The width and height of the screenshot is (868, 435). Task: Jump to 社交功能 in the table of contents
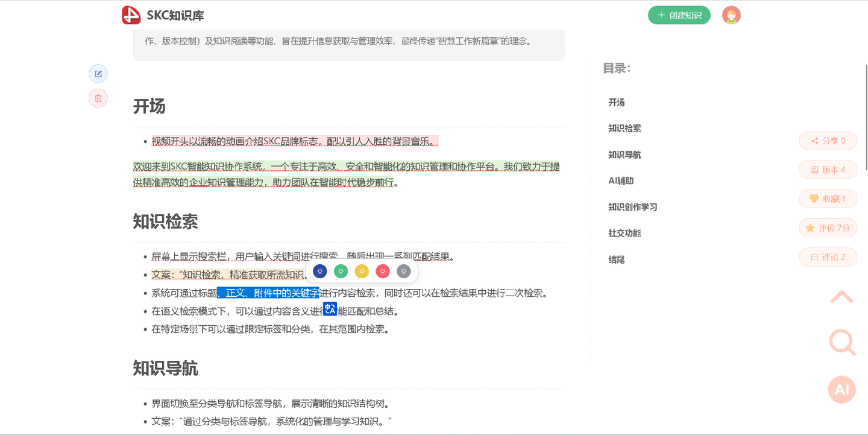[624, 233]
